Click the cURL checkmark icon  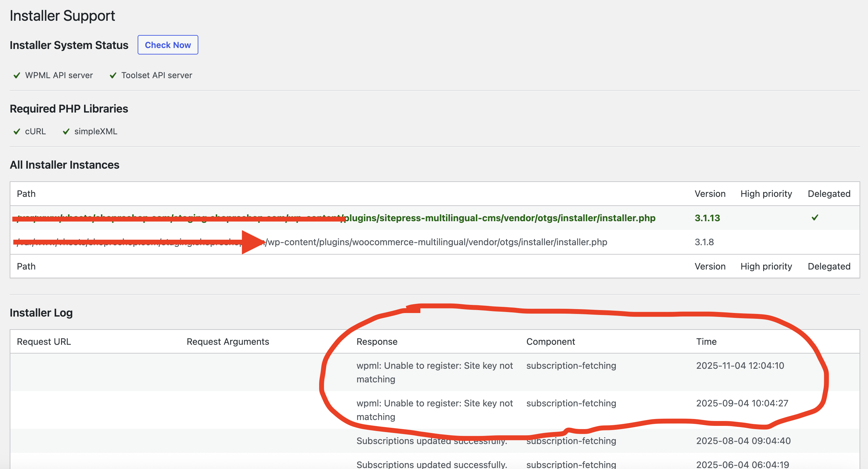[17, 132]
